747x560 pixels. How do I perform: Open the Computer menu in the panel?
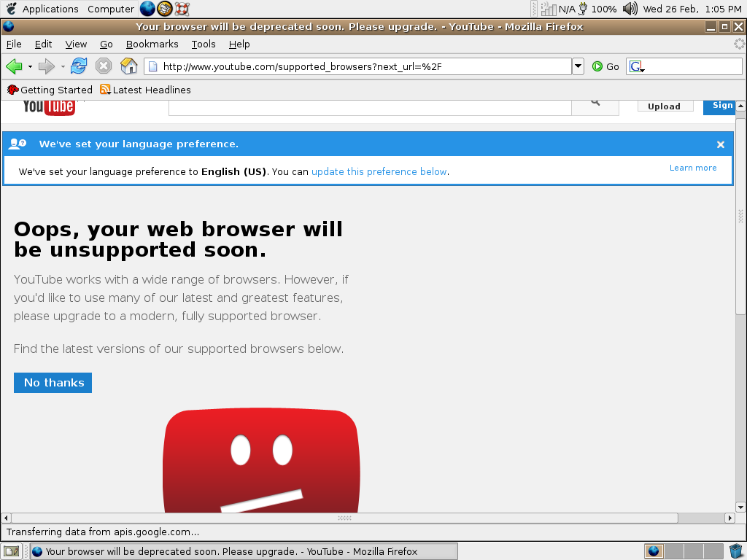[111, 9]
